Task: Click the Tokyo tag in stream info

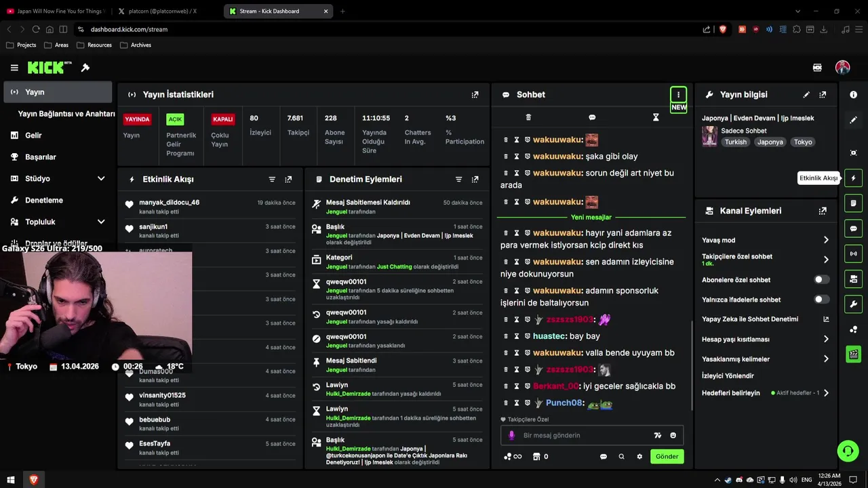Action: [803, 142]
